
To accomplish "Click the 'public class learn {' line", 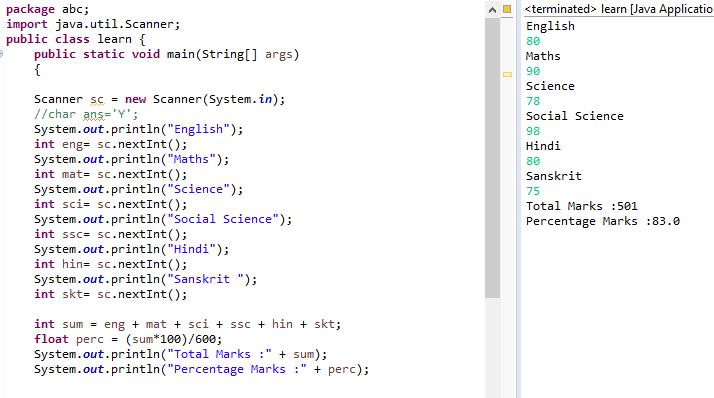I will (x=76, y=39).
